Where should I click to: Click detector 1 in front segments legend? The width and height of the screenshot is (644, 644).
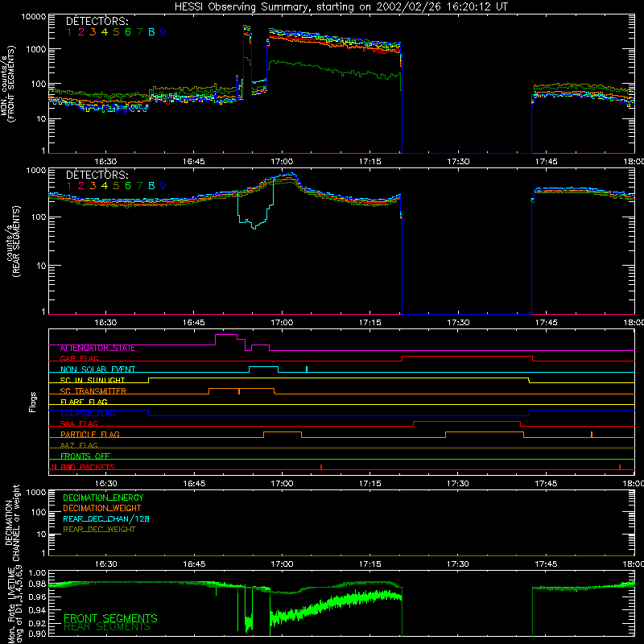pos(69,31)
